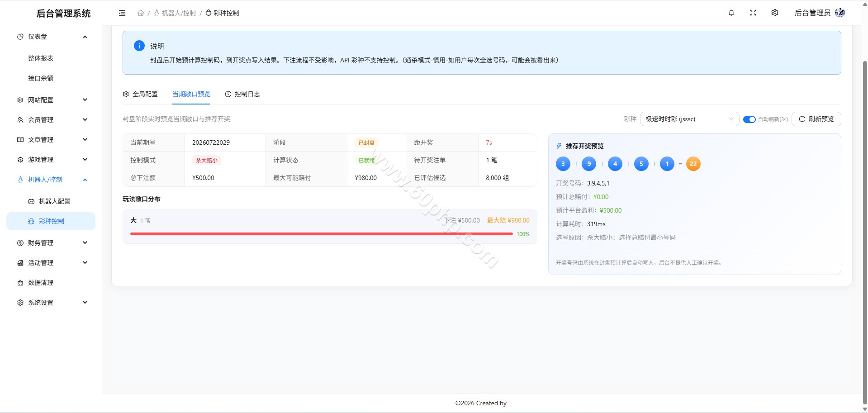
Task: Click the 仪表盘 dashboard icon in sidebar
Action: 20,37
